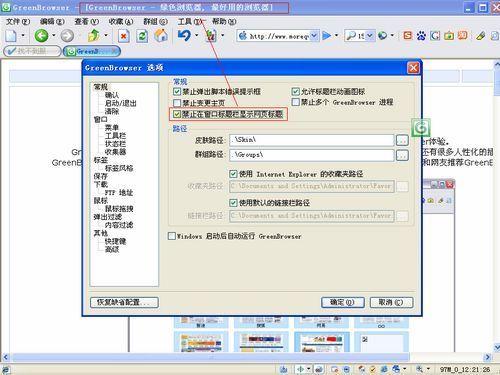Switch to the GreenB browser tab
This screenshot has height=375, width=500.
[x=92, y=51]
